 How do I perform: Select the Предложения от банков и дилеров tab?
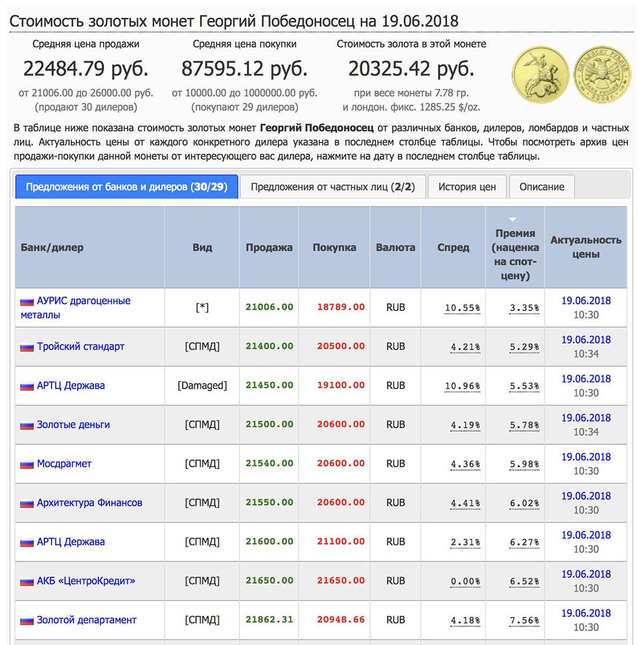coord(127,187)
